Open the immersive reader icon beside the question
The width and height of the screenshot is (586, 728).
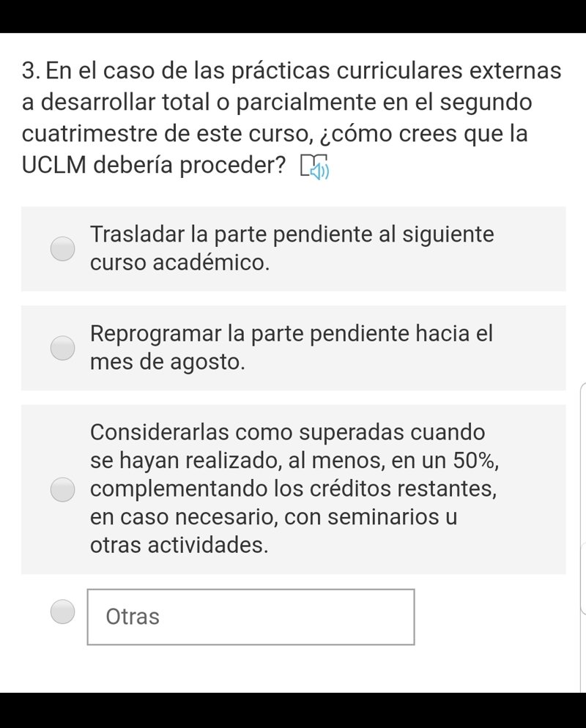tap(315, 168)
